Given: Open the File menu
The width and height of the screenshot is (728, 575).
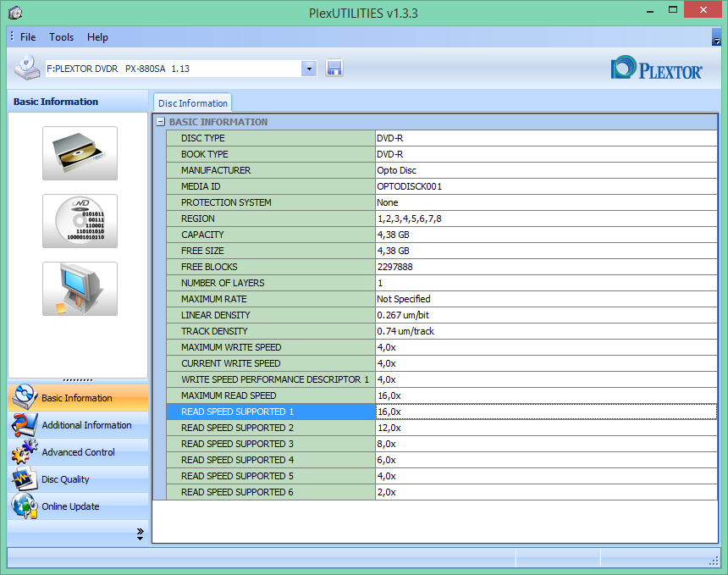Looking at the screenshot, I should click(28, 37).
